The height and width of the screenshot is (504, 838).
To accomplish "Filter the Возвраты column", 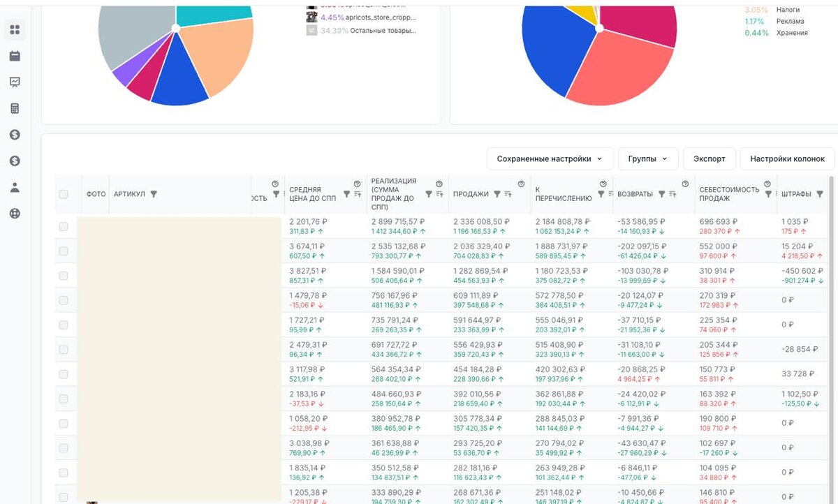I will coord(661,194).
